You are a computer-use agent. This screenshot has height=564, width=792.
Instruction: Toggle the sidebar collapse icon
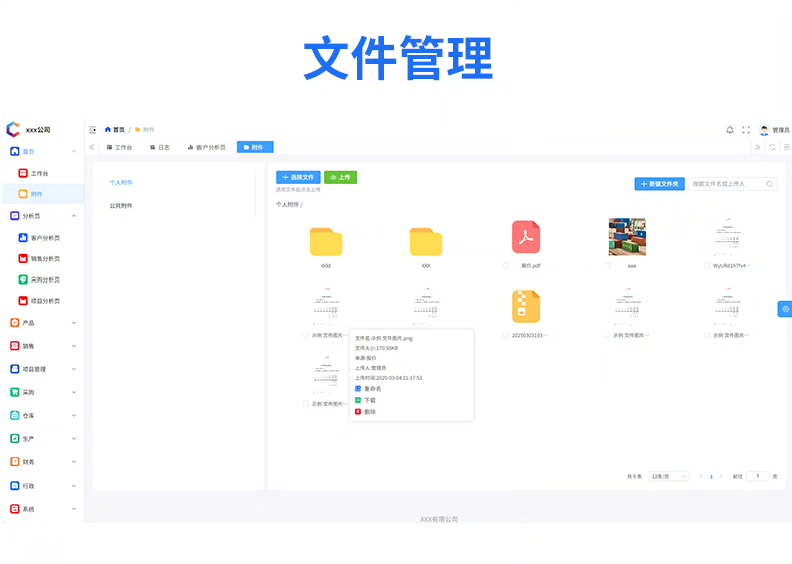coord(92,130)
